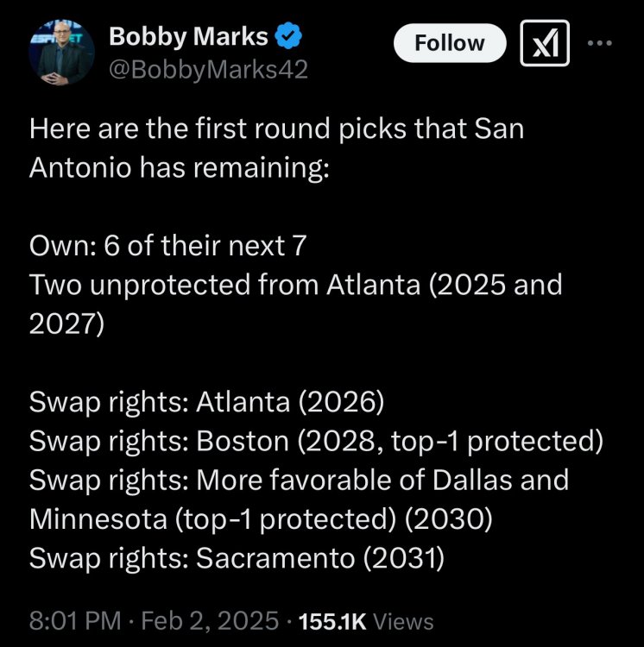Open the three-dot more options menu
644x647 pixels.
click(x=601, y=42)
